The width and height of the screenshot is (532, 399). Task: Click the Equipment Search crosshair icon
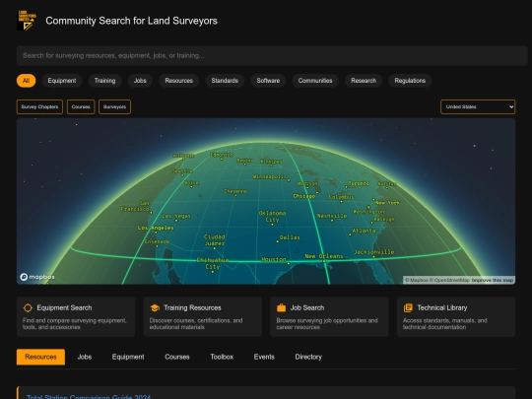28,307
